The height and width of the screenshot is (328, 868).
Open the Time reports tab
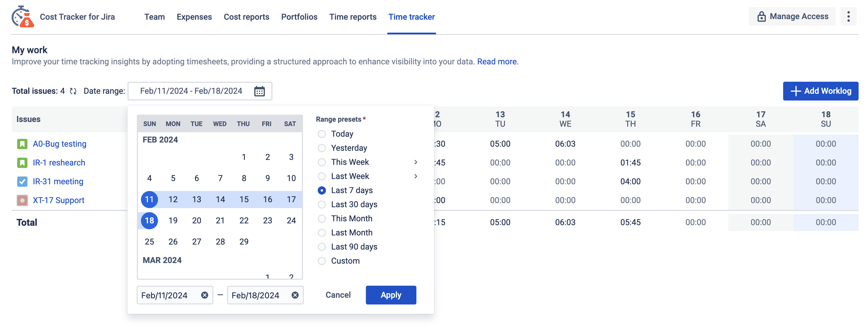pyautogui.click(x=353, y=17)
